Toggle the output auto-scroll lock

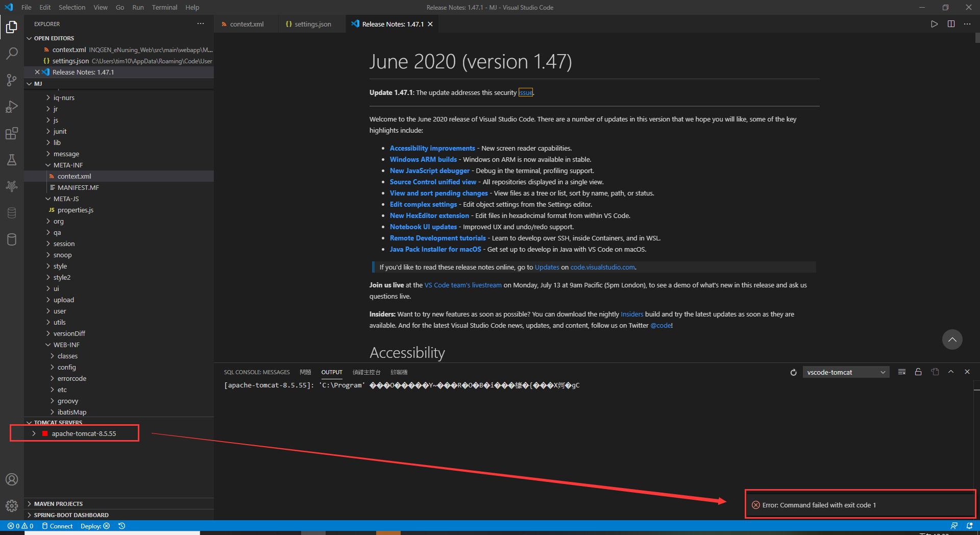918,372
